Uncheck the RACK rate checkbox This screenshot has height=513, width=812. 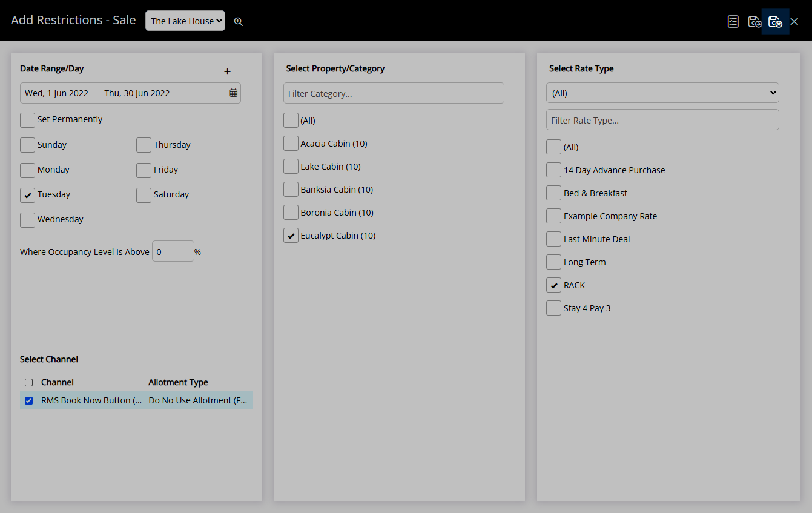coord(554,285)
